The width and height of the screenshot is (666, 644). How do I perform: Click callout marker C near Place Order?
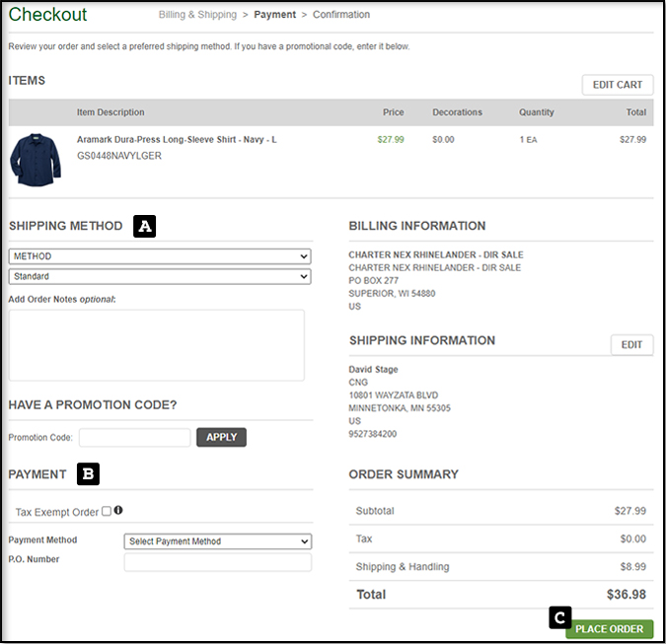tap(559, 618)
